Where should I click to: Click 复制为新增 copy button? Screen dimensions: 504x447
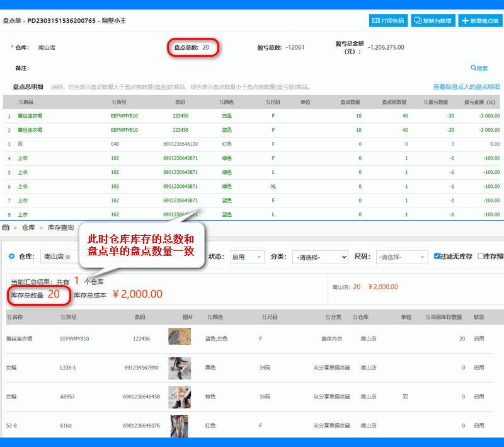click(433, 21)
